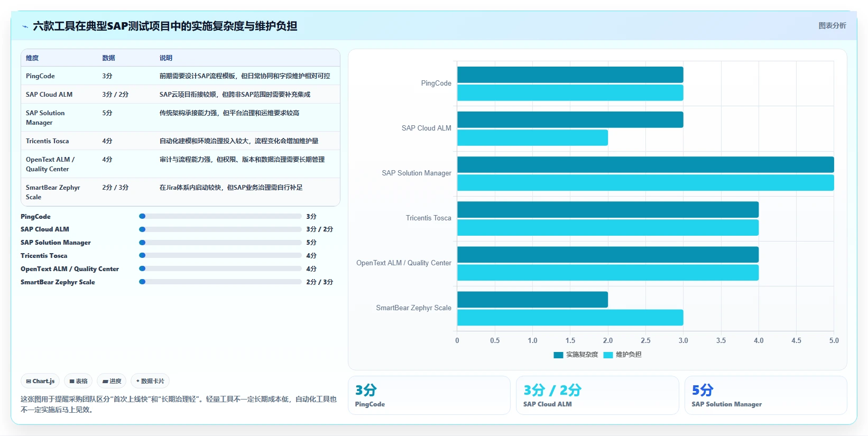Open the 3分 / 2分 SAP Cloud ALM data card
Viewport: 868px width, 436px height.
[x=597, y=395]
